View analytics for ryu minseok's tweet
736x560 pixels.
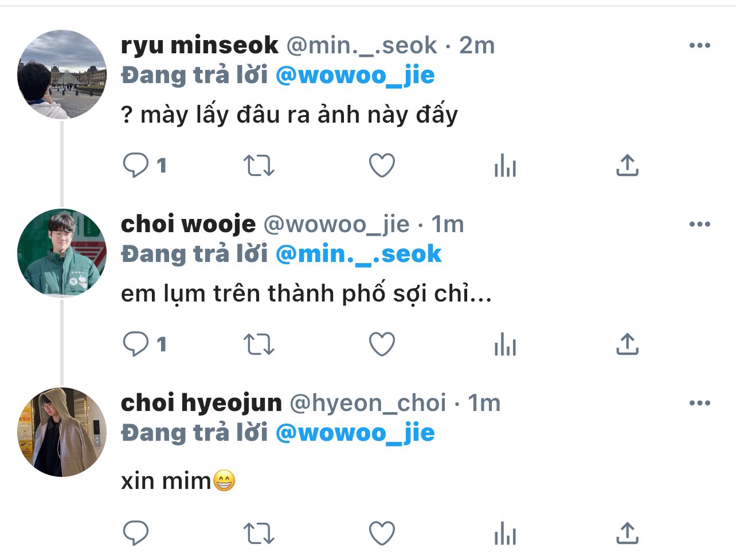coord(505,166)
